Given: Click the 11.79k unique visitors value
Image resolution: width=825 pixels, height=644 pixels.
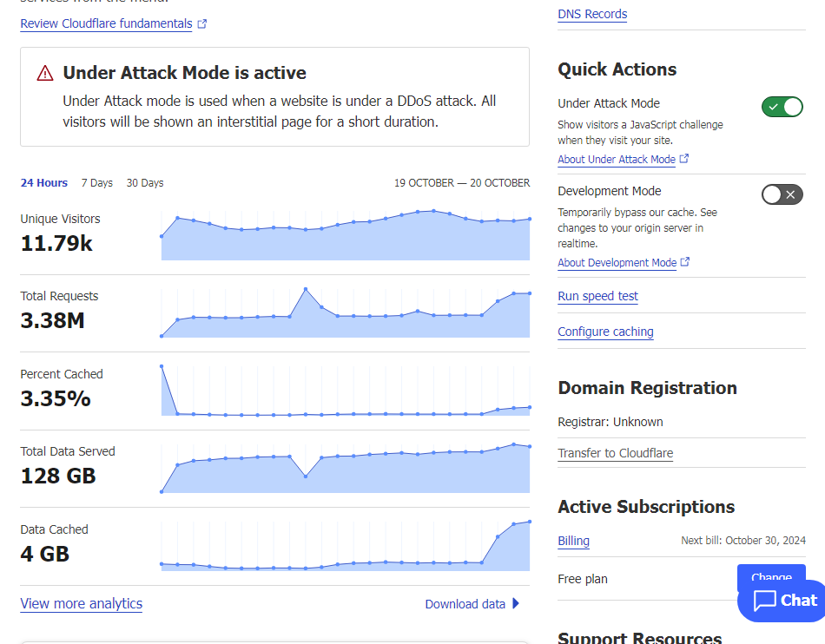Looking at the screenshot, I should coord(56,243).
